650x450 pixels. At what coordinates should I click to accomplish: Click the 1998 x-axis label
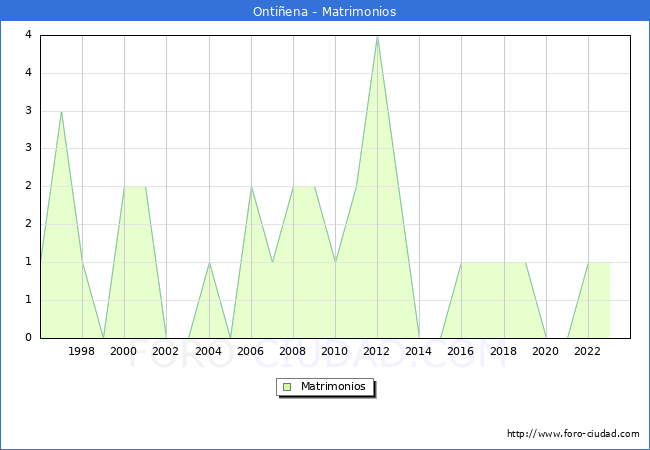81,351
